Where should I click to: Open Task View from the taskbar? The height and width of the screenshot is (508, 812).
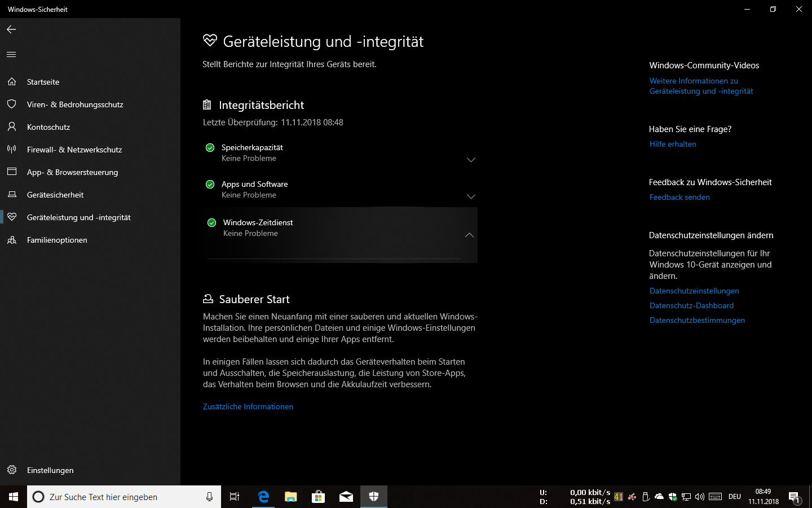point(235,497)
